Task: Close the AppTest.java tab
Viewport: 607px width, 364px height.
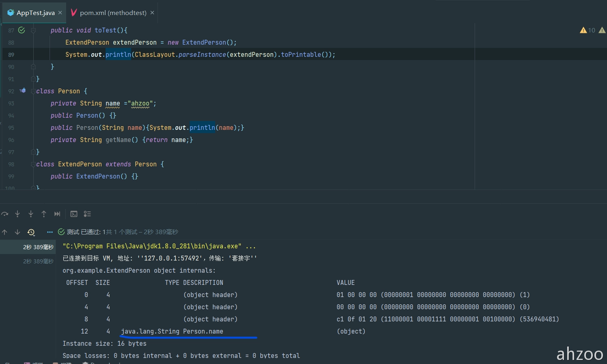Action: (x=60, y=13)
